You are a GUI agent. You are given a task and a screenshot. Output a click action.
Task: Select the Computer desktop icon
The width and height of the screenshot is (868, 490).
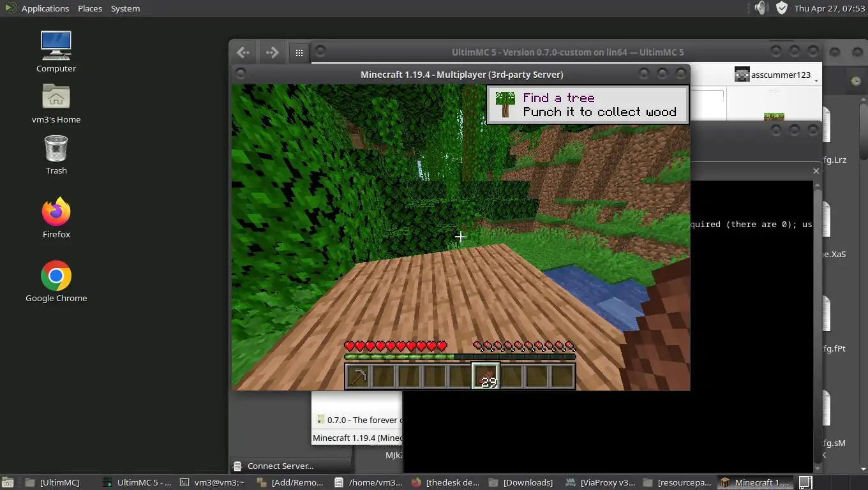point(56,52)
